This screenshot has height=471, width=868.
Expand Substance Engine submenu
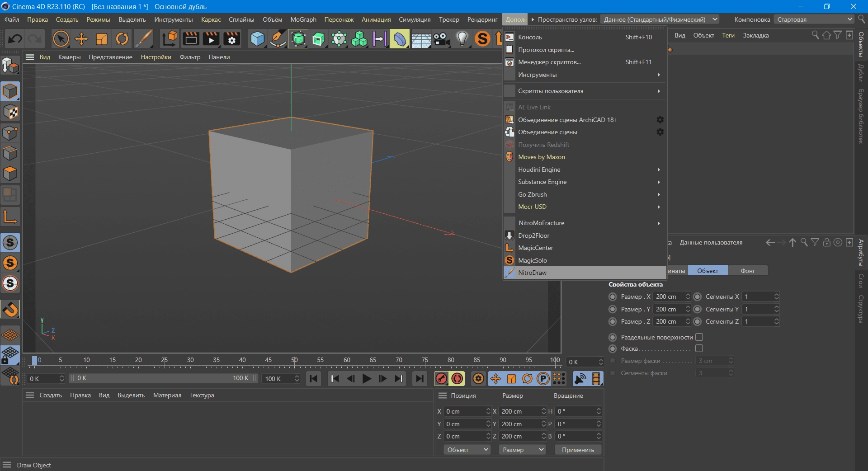coord(585,182)
